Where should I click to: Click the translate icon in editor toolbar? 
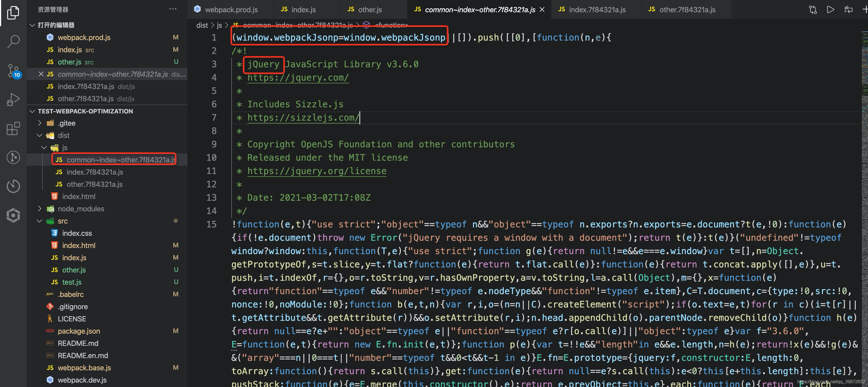(x=849, y=9)
